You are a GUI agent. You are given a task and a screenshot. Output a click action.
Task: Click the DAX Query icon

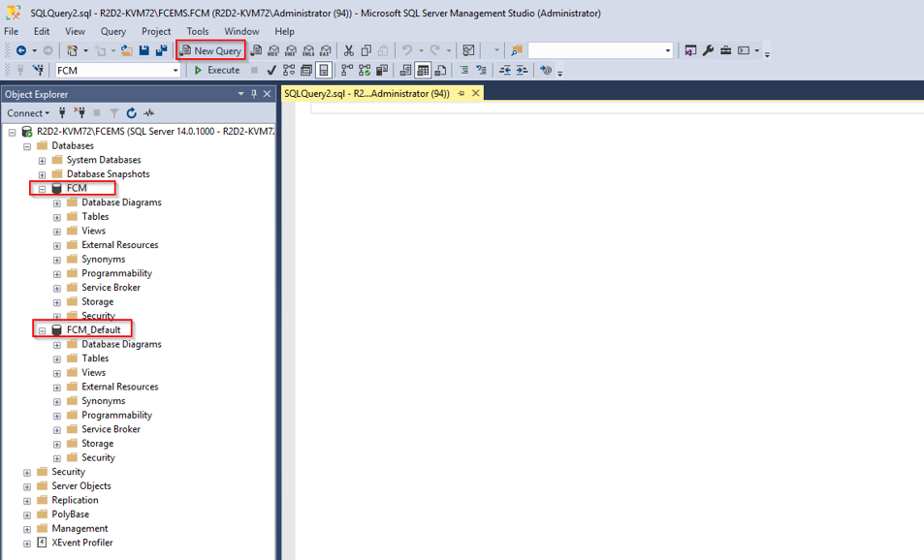[325, 50]
